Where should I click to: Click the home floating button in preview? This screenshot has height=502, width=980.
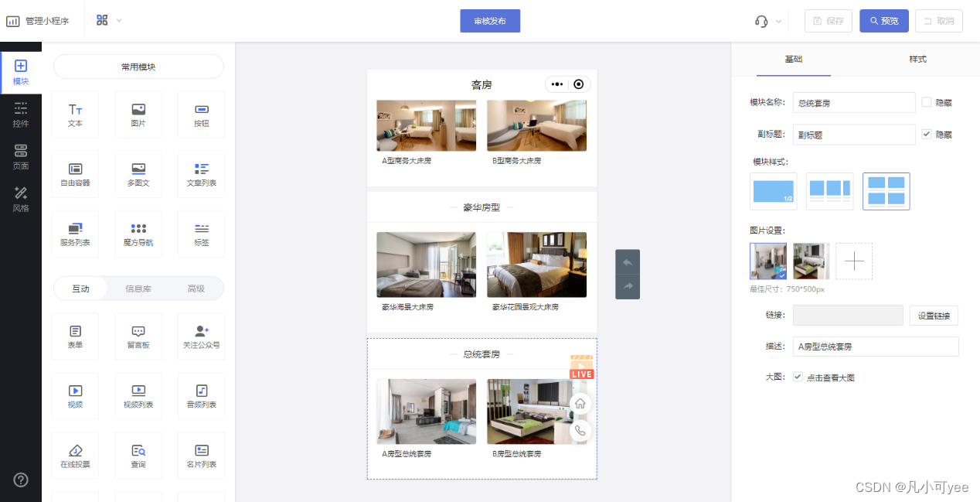580,403
